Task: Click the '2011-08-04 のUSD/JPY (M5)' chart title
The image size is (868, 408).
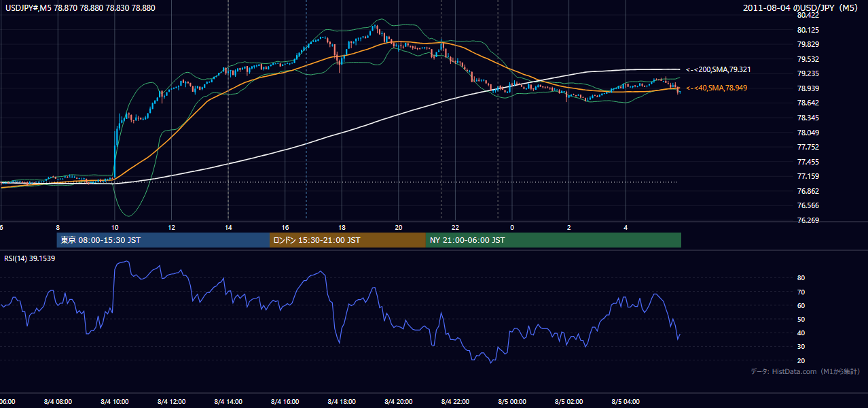Action: (x=801, y=7)
